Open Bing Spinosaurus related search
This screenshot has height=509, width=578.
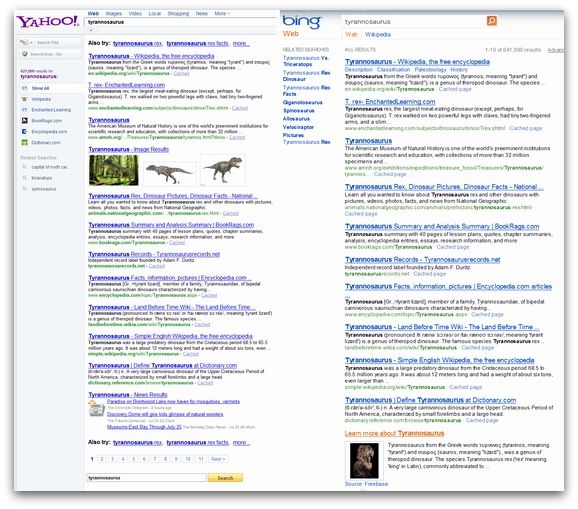299,111
